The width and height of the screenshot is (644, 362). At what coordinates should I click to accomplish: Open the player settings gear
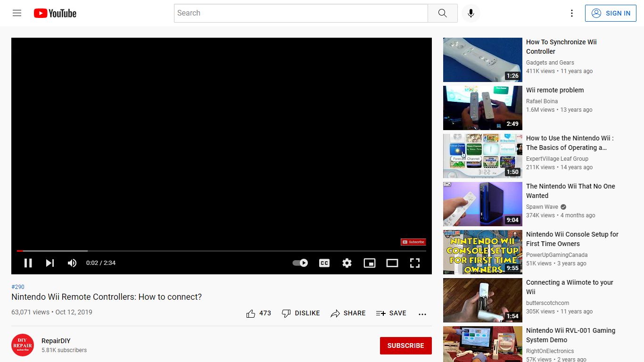pos(347,263)
